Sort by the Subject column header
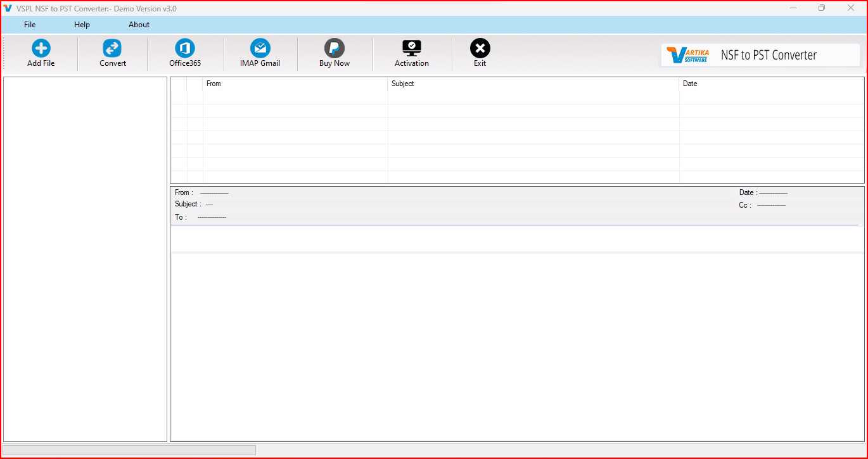Viewport: 868px width, 459px height. 533,84
